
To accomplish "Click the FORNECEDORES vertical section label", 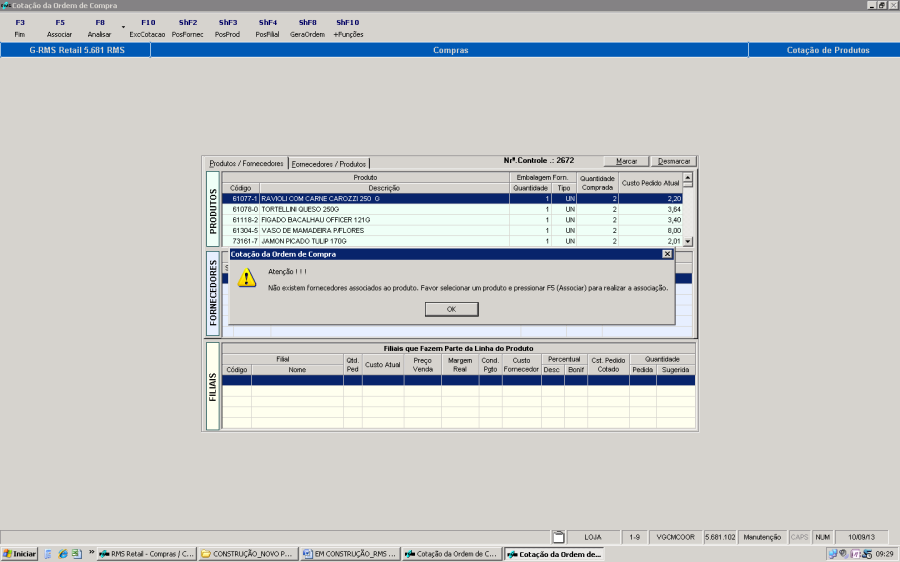I will point(213,293).
